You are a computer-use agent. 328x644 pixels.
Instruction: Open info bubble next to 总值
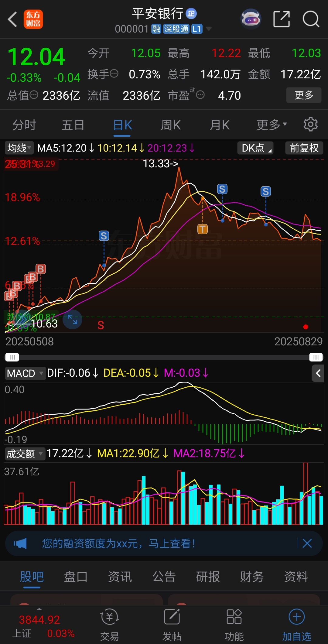point(34,95)
